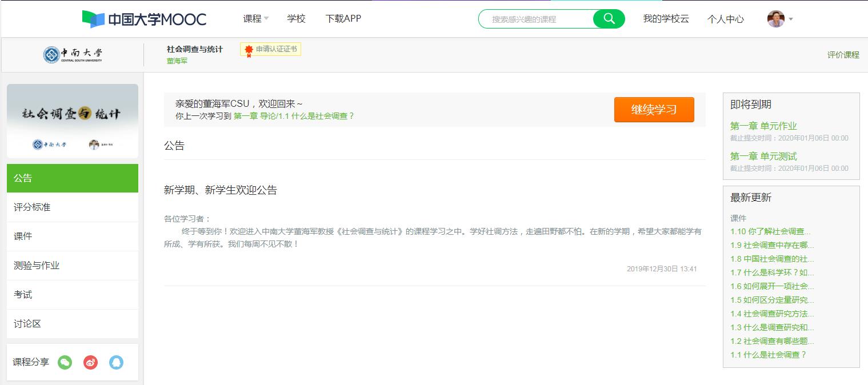Expand the arrow next to user avatar
The width and height of the screenshot is (868, 385).
(x=791, y=19)
